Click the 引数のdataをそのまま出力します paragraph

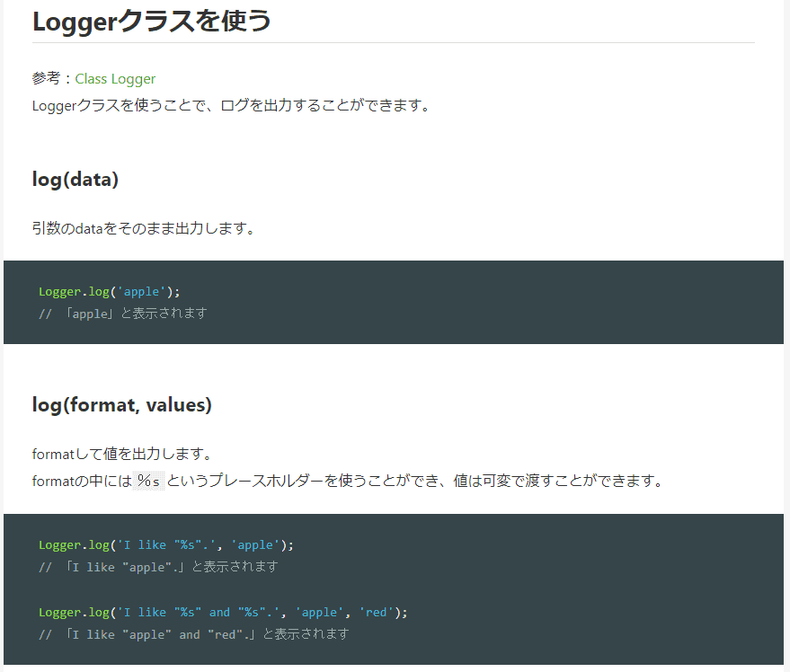pyautogui.click(x=144, y=228)
